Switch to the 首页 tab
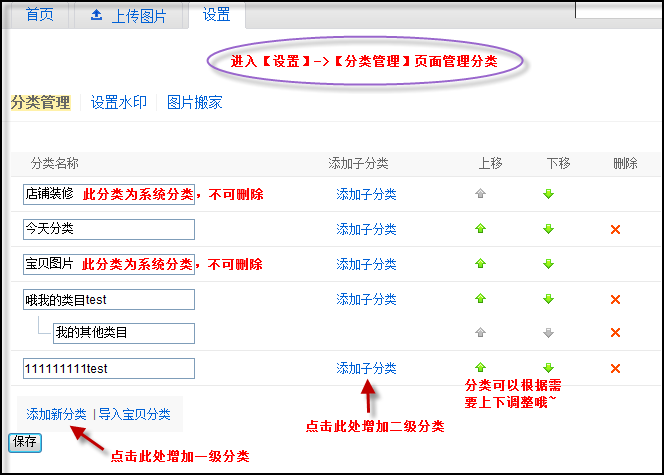664x475 pixels. pyautogui.click(x=39, y=15)
